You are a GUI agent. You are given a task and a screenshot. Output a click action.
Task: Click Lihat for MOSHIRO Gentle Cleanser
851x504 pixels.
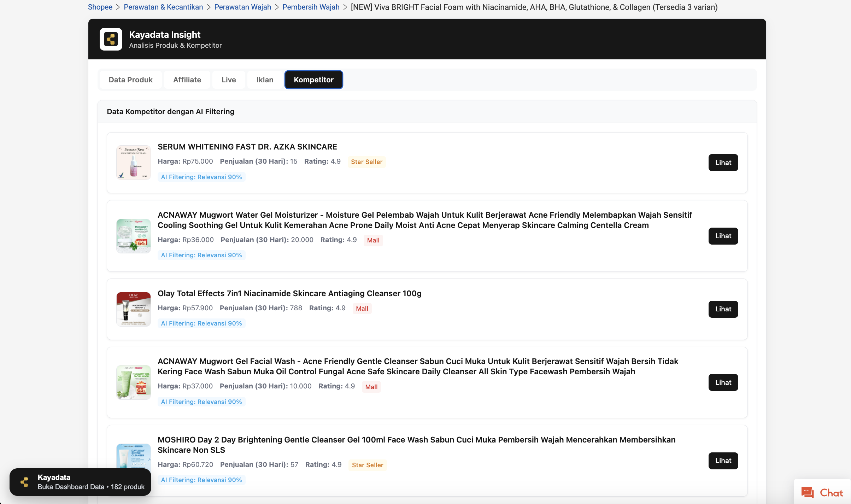tap(723, 461)
